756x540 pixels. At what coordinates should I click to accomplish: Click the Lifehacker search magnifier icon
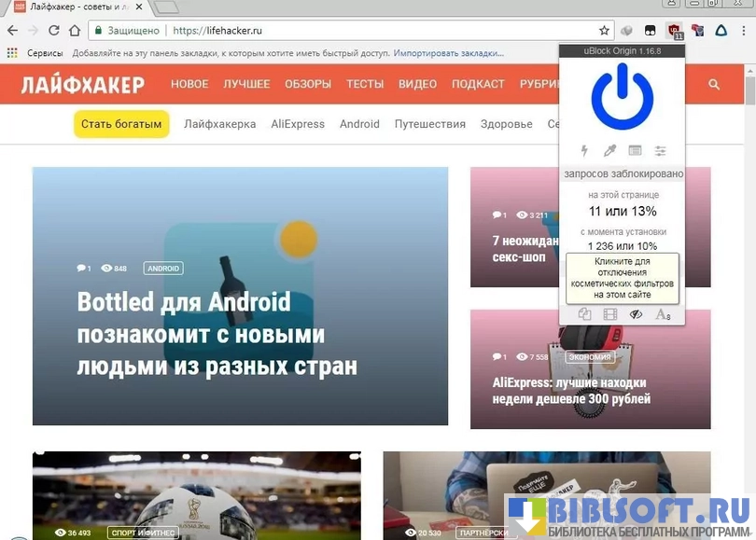point(714,84)
